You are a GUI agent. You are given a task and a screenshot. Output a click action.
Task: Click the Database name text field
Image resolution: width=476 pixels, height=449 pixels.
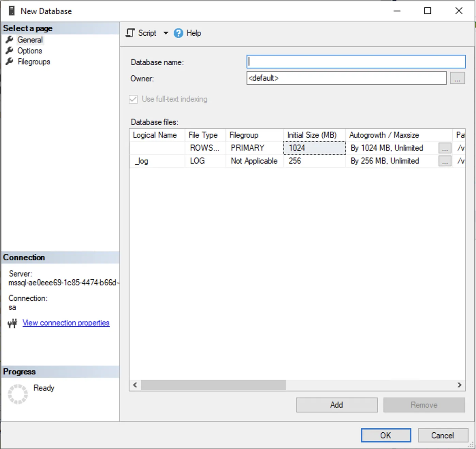(x=356, y=62)
